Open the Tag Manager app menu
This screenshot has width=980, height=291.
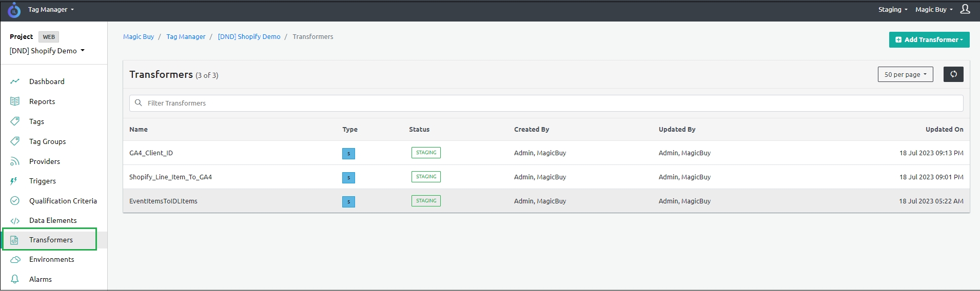tap(51, 9)
